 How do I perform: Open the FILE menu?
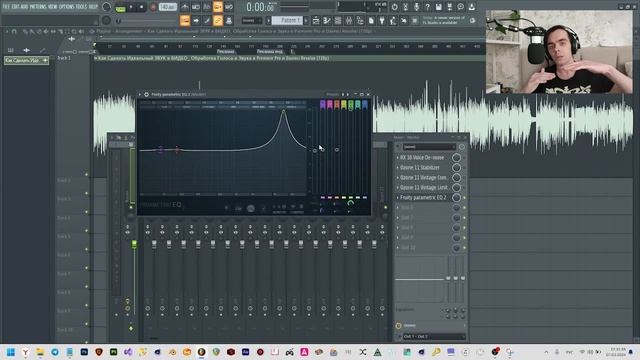(x=6, y=7)
